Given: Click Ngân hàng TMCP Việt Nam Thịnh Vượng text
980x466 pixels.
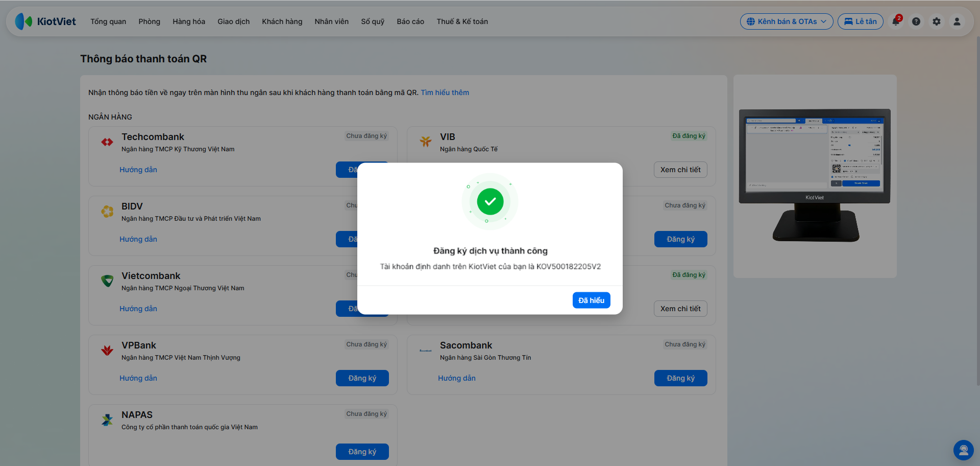Looking at the screenshot, I should 181,358.
